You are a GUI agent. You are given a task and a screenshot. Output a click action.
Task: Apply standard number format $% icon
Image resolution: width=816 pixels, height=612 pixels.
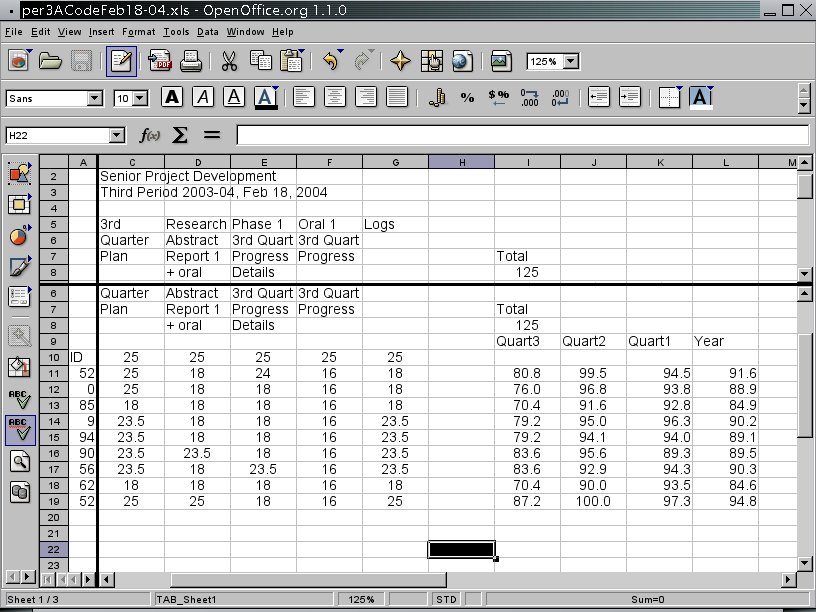pos(499,97)
